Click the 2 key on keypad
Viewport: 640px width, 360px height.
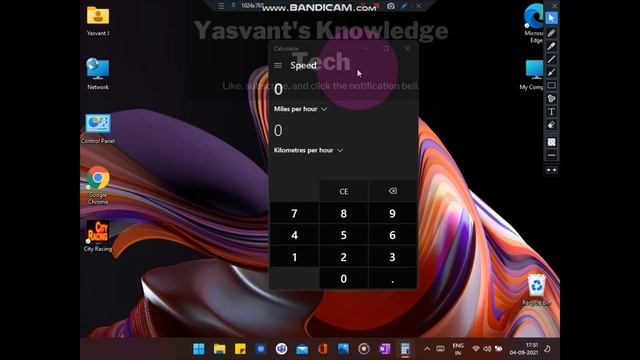(344, 257)
